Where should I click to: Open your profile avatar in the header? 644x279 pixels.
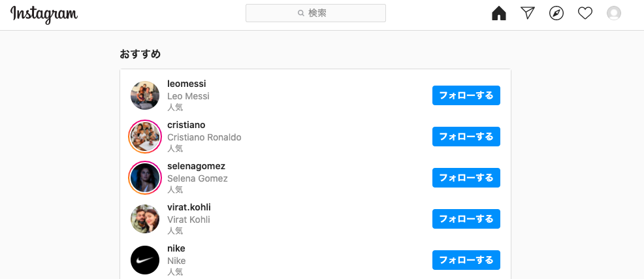614,13
